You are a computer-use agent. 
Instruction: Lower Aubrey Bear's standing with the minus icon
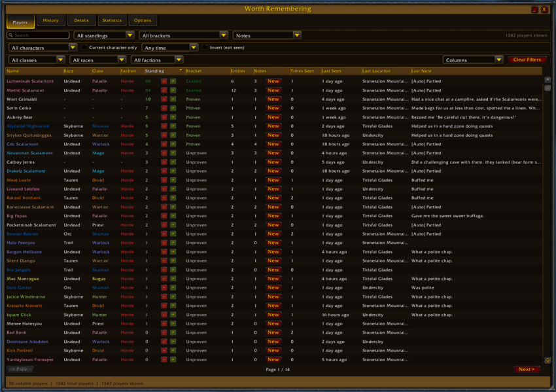(164, 117)
